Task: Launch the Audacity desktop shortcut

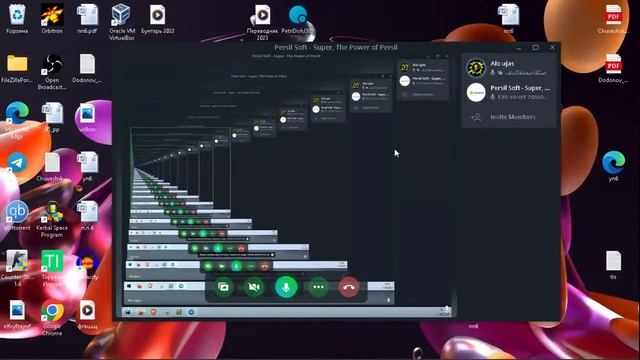Action: point(87,264)
